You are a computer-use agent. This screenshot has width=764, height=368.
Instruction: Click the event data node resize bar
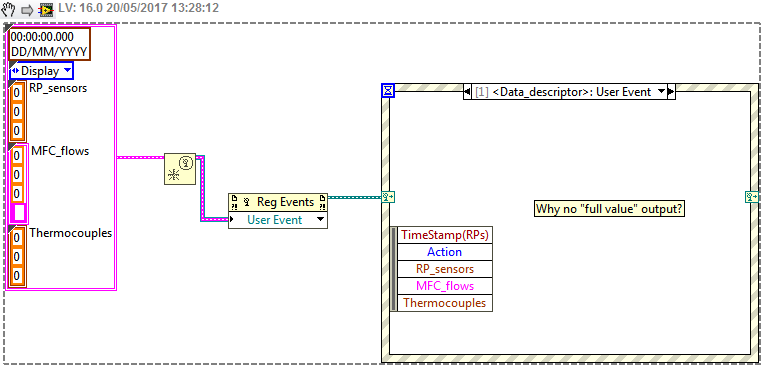click(394, 269)
